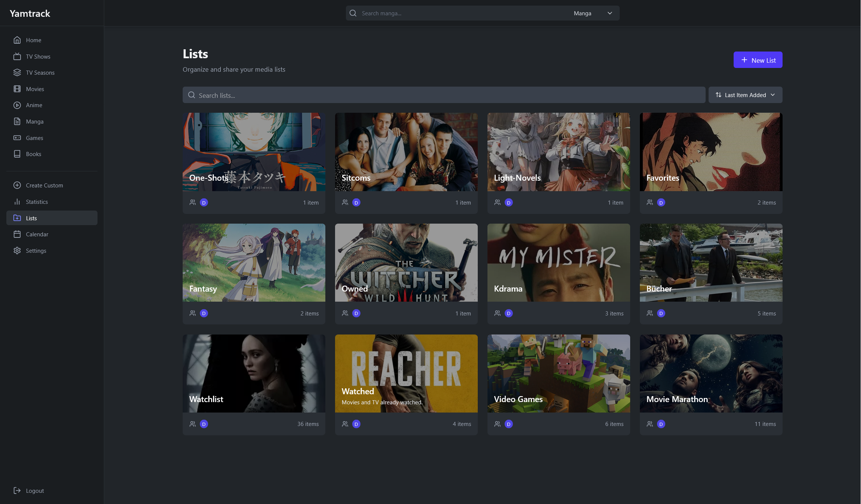Screen dimensions: 861x504
Task: Open TV Seasons via layers icon
Action: (17, 72)
